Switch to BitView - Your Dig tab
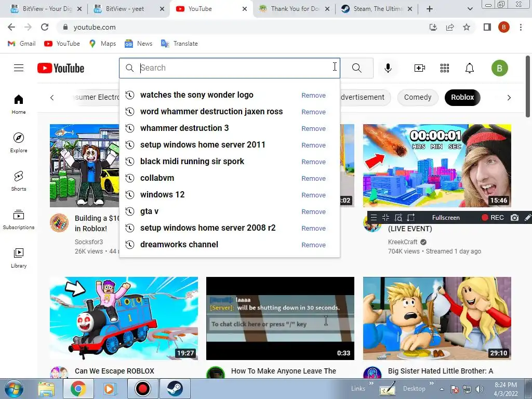This screenshot has height=399, width=532. point(46,9)
